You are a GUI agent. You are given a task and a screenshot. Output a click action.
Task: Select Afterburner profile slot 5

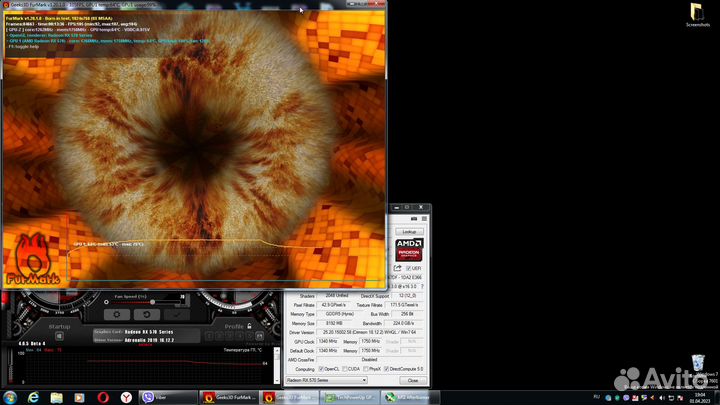tap(249, 336)
